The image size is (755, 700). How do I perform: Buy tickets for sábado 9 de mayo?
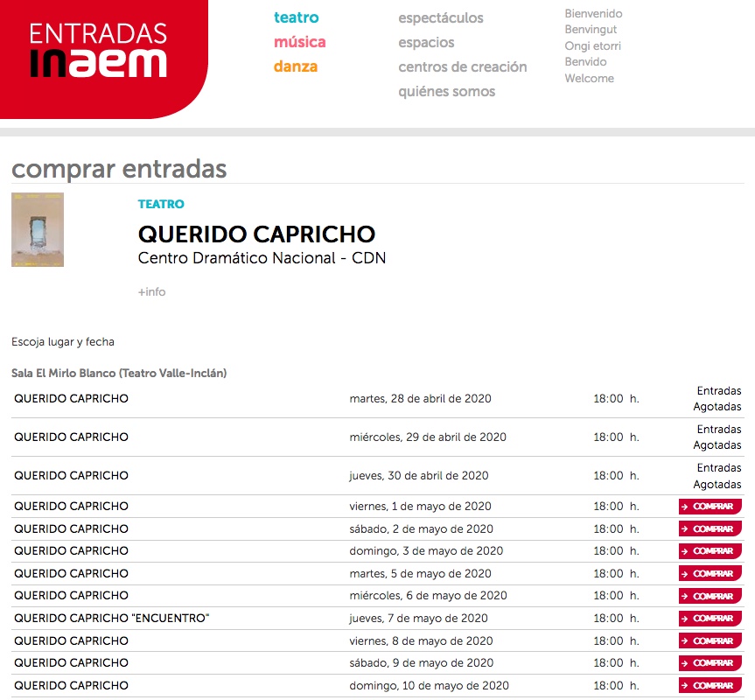pyautogui.click(x=710, y=662)
